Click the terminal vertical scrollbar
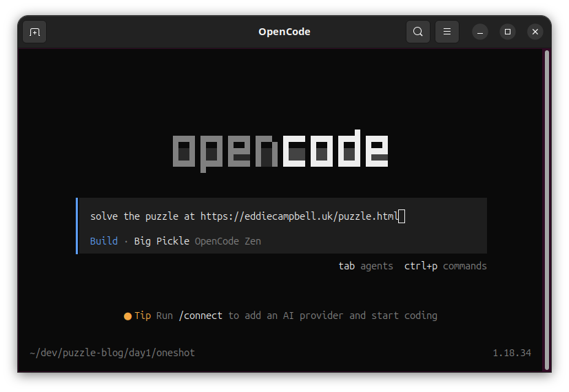Image resolution: width=569 pixels, height=392 pixels. 547,210
